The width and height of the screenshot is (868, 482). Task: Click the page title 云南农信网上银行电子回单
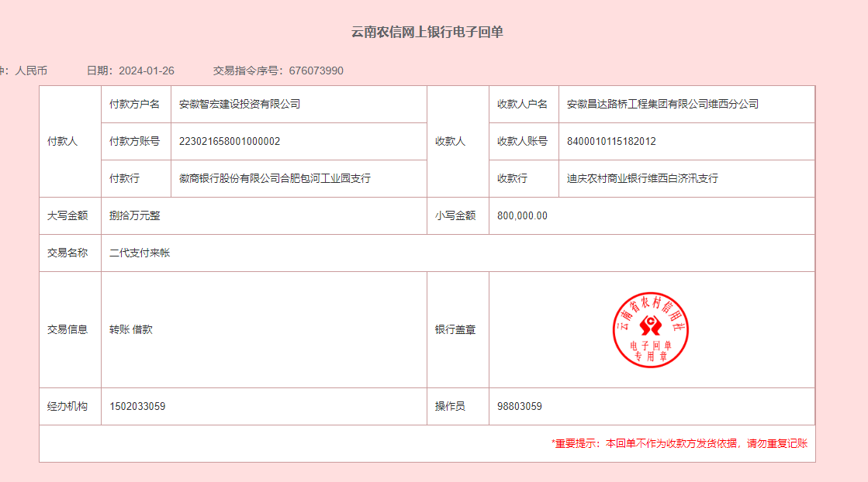427,32
